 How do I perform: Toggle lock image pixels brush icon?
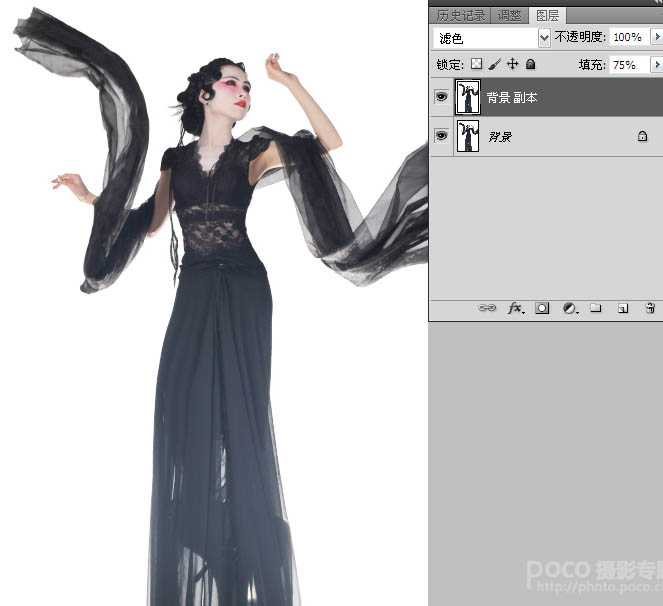494,64
